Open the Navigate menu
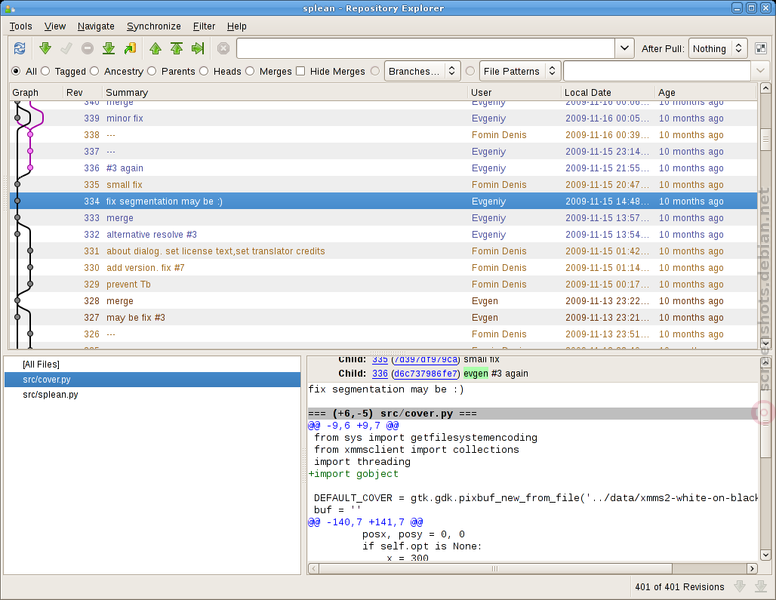776x600 pixels. (96, 26)
